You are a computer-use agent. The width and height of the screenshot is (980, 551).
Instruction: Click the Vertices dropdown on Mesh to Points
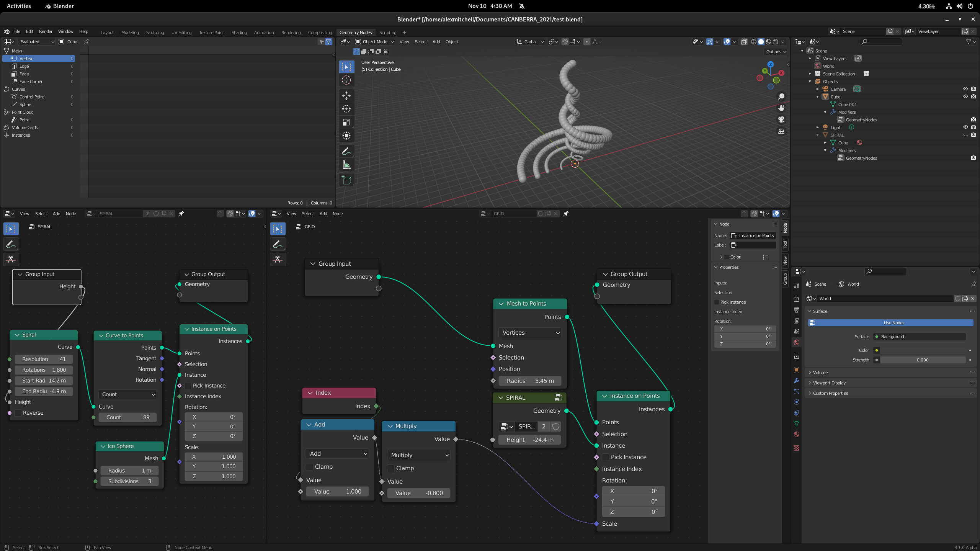pyautogui.click(x=530, y=332)
